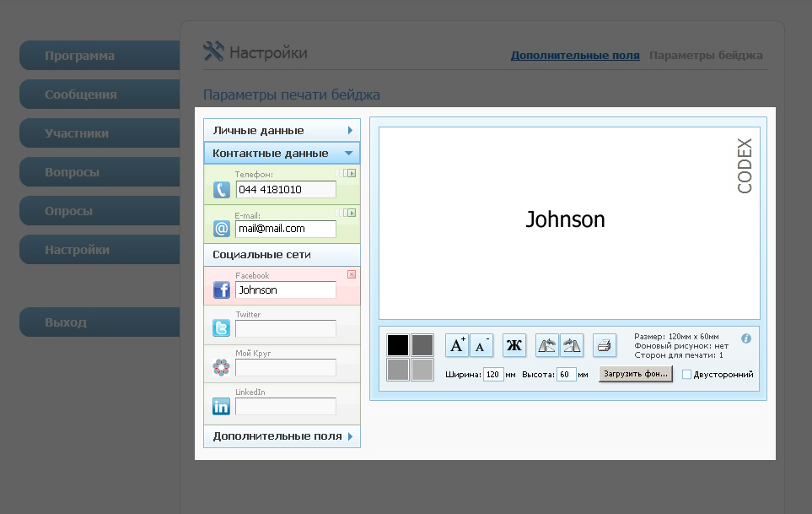Enable the Двусторонний checkbox

tap(686, 374)
